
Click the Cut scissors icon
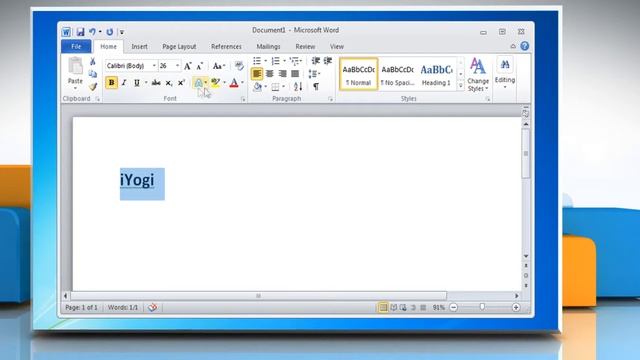click(93, 62)
